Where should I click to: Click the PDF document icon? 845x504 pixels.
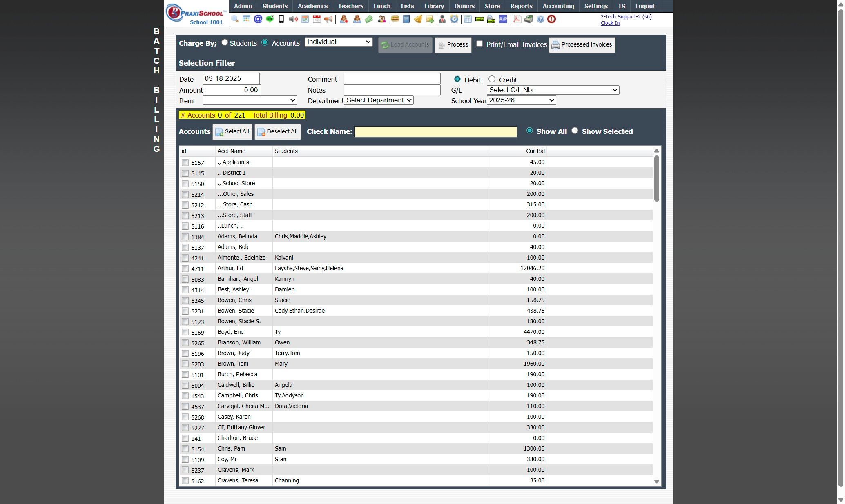517,19
